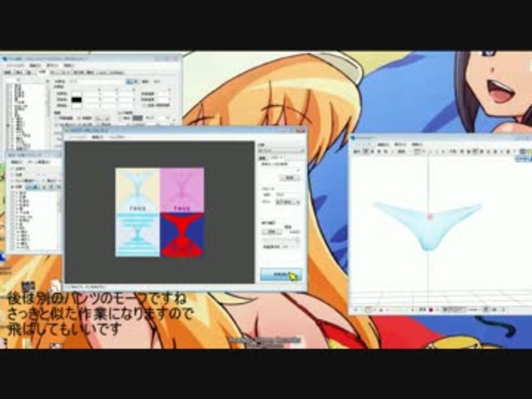The height and width of the screenshot is (399, 532).
Task: Open the 表示 menu in PMX editor window
Action: (52, 65)
